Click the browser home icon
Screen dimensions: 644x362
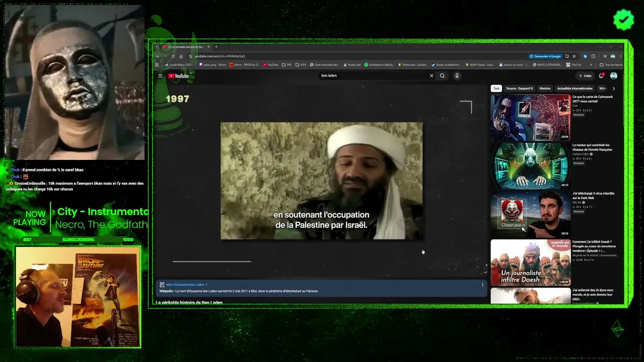[x=181, y=56]
